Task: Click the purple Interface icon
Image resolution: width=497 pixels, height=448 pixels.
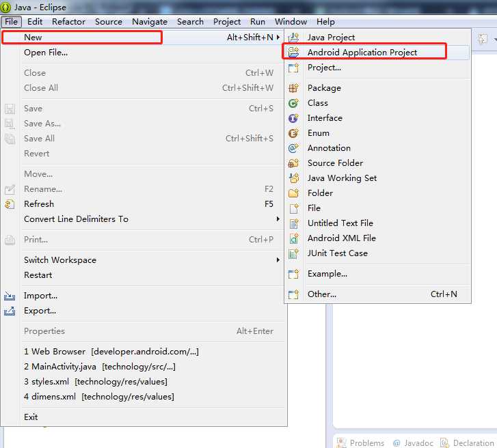Action: tap(293, 118)
